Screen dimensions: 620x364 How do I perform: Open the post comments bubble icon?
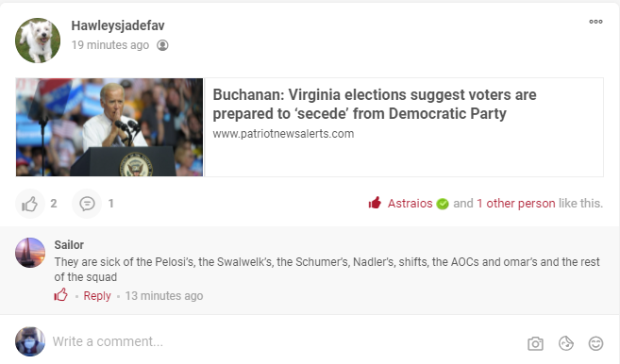87,204
